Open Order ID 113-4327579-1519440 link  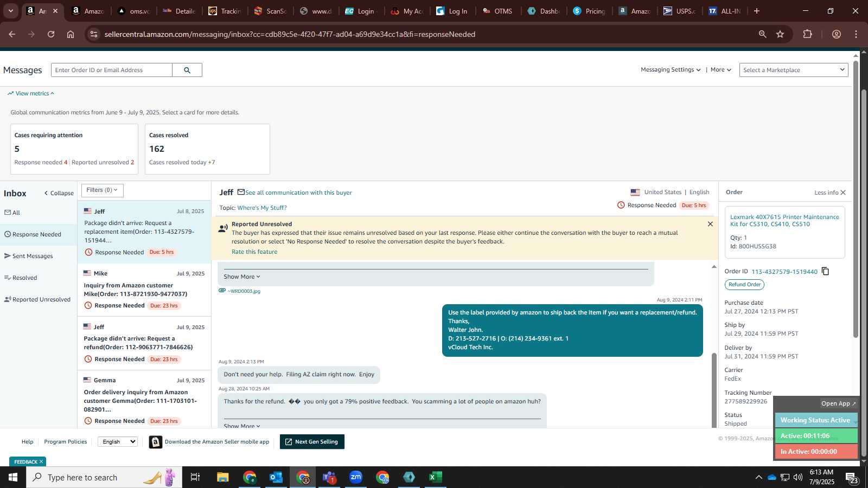[x=784, y=272]
